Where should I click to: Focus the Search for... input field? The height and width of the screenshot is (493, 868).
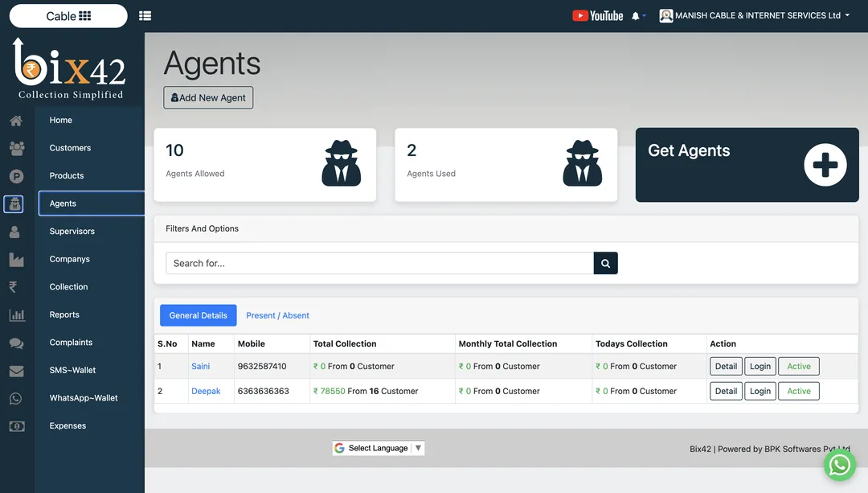pos(379,263)
